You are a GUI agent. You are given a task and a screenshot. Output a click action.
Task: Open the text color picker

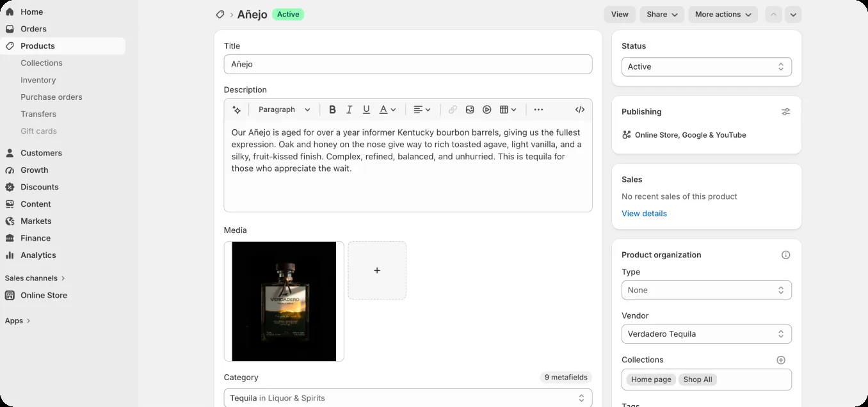pyautogui.click(x=388, y=109)
